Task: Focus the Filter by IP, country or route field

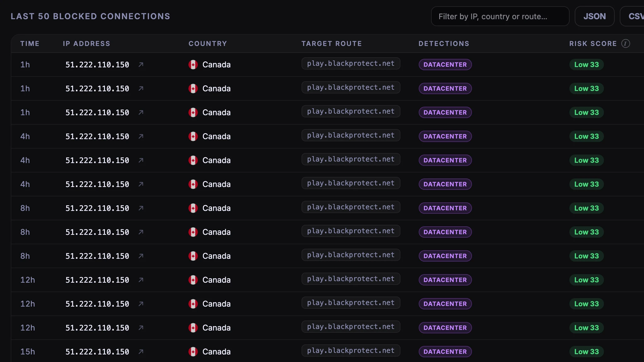Action: pyautogui.click(x=500, y=16)
